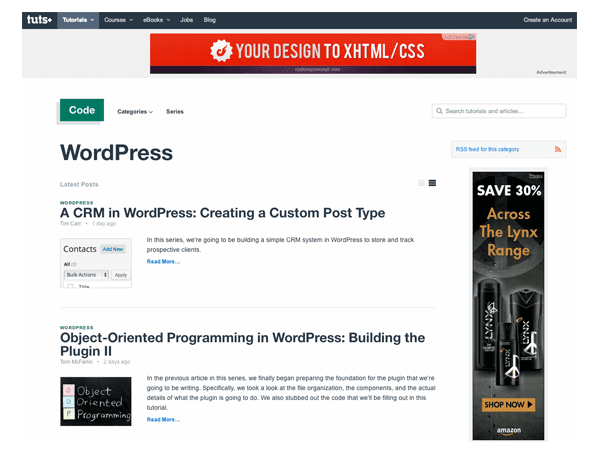Screen dimensions: 600x455
Task: Click the tuts+ logo
Action: coord(38,19)
